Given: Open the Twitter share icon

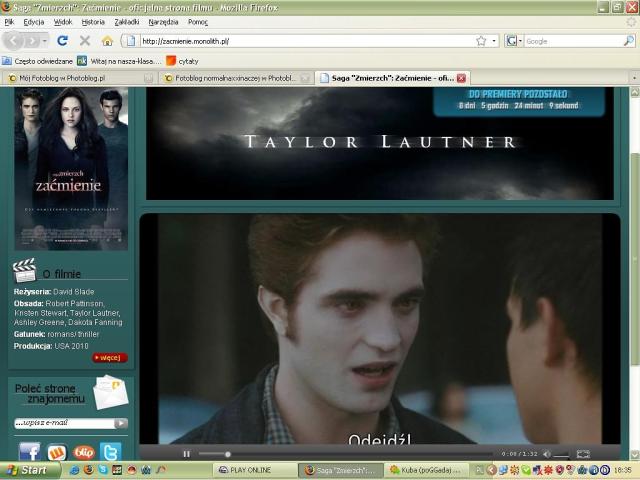Looking at the screenshot, I should [x=111, y=451].
